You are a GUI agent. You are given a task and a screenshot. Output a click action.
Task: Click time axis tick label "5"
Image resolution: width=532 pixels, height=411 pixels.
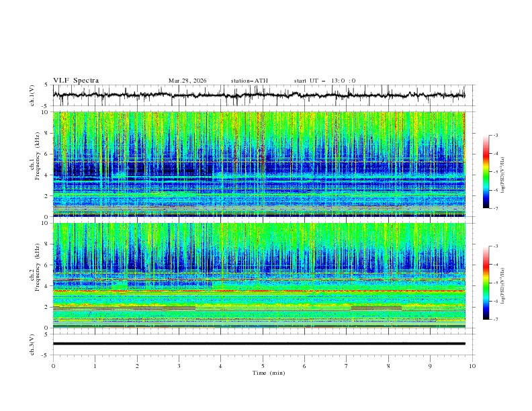(263, 366)
